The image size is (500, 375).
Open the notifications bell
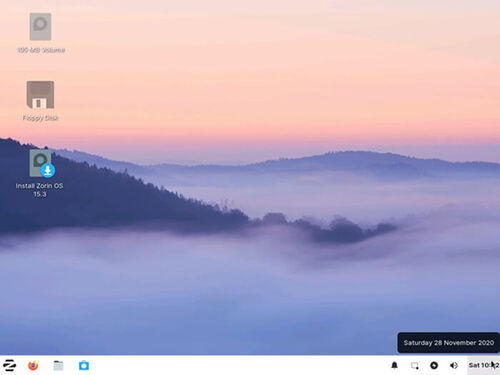click(x=394, y=365)
